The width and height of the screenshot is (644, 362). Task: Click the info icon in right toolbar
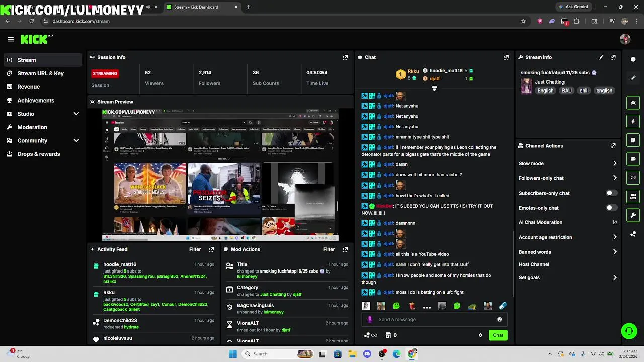pyautogui.click(x=633, y=59)
